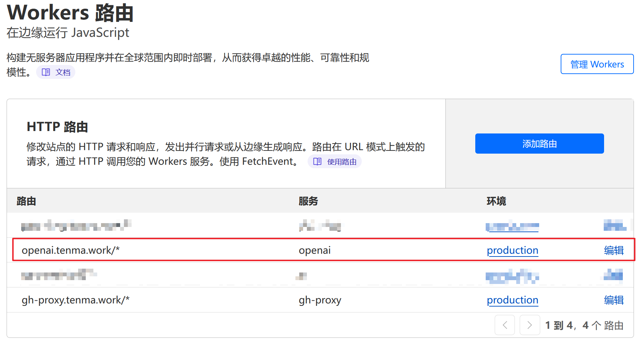Click the openai service name cell

(315, 250)
